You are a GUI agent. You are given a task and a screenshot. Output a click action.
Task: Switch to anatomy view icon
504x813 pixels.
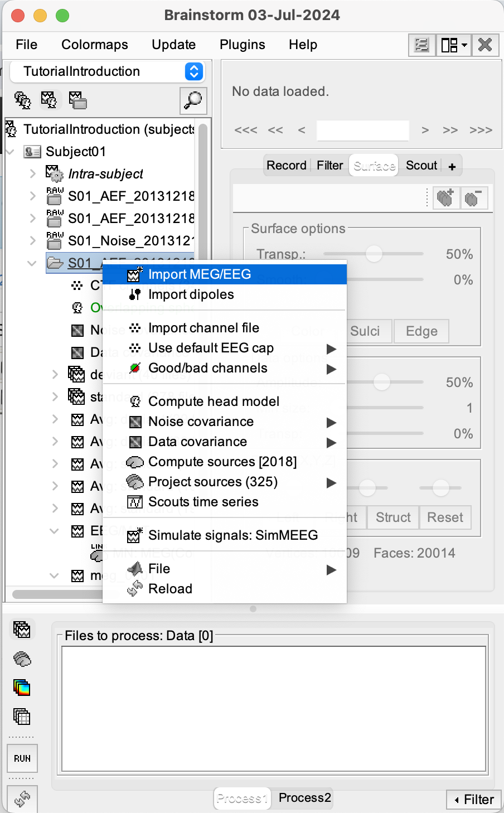(22, 100)
